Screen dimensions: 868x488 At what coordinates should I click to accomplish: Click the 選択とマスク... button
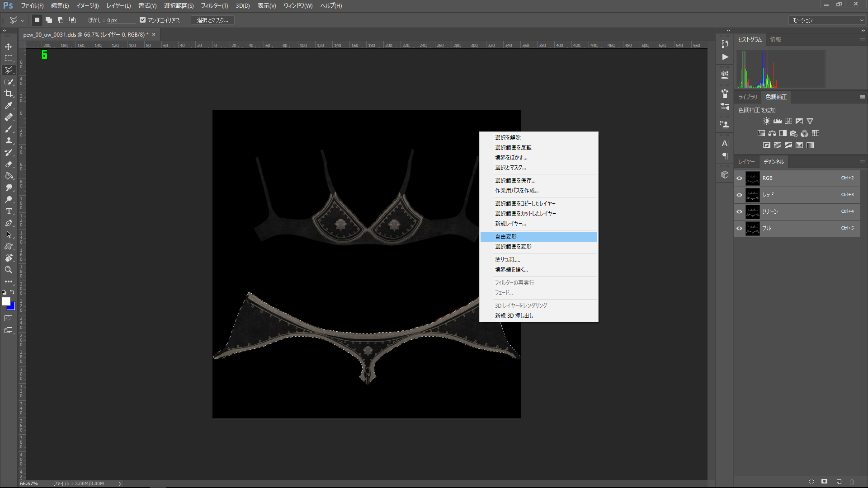pos(212,20)
